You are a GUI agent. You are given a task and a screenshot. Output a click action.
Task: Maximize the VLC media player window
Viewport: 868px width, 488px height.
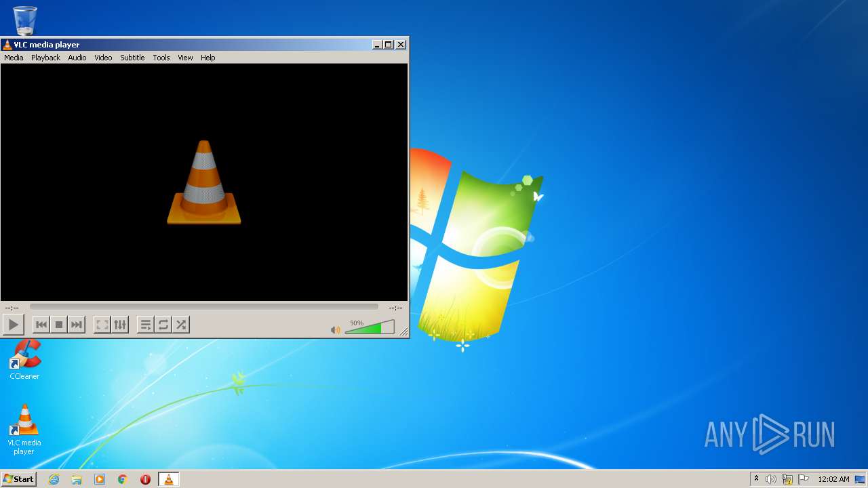click(x=389, y=45)
